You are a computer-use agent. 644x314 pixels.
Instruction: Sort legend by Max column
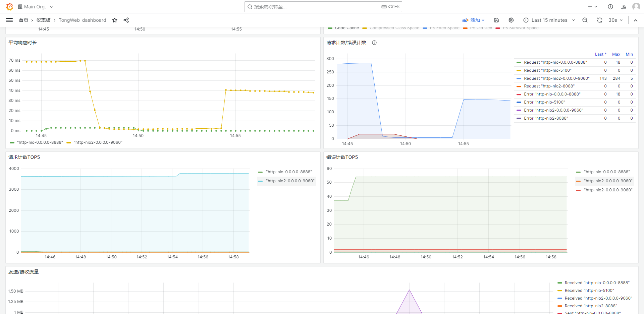tap(616, 54)
